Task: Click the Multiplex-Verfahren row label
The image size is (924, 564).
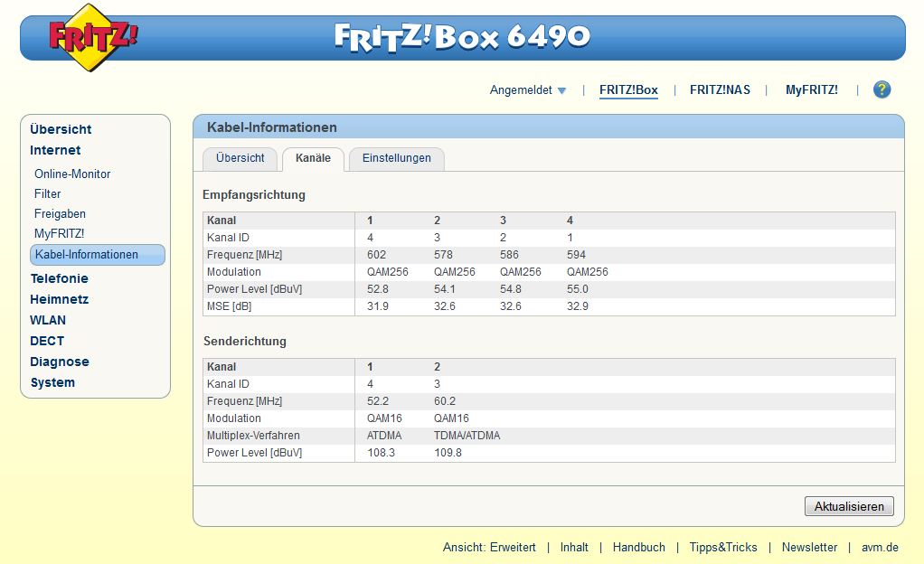Action: click(x=253, y=436)
